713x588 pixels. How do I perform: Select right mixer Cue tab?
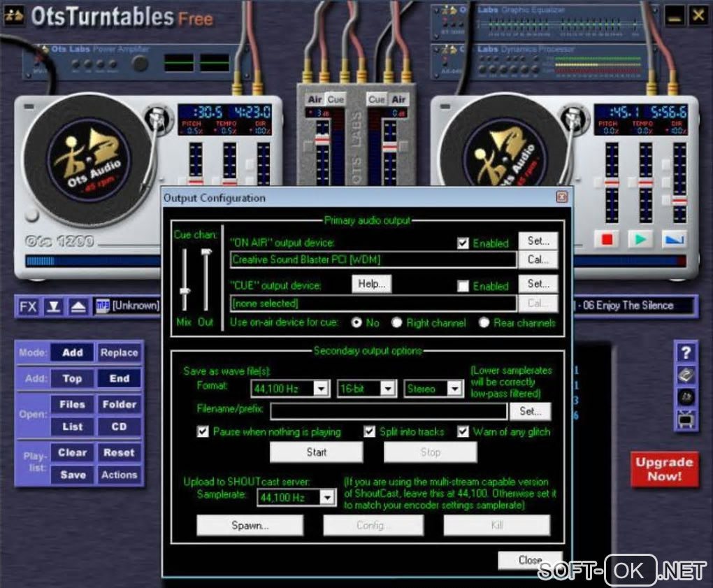pos(377,99)
